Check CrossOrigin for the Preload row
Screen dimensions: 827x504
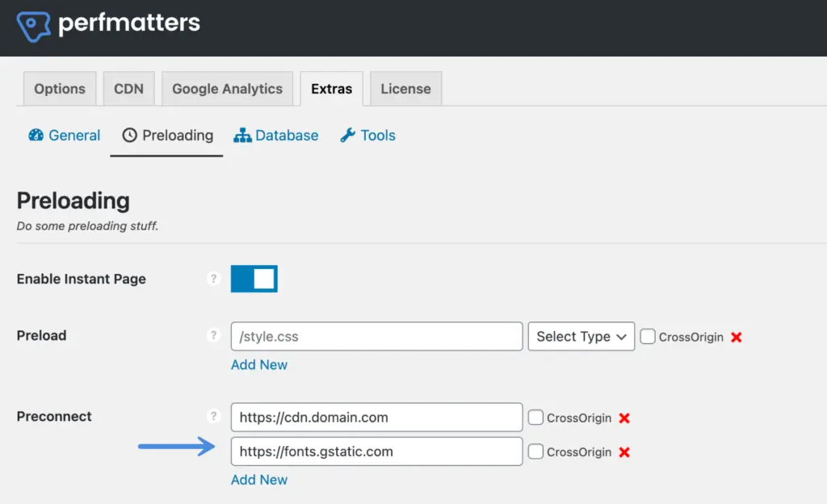coord(648,336)
